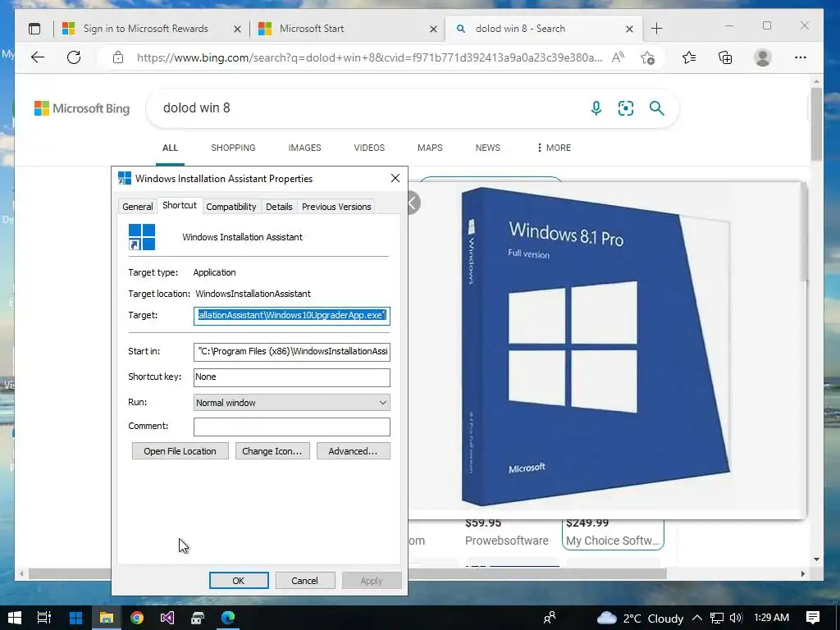Open Edge Settings and more menu
This screenshot has height=630, width=840.
click(801, 57)
